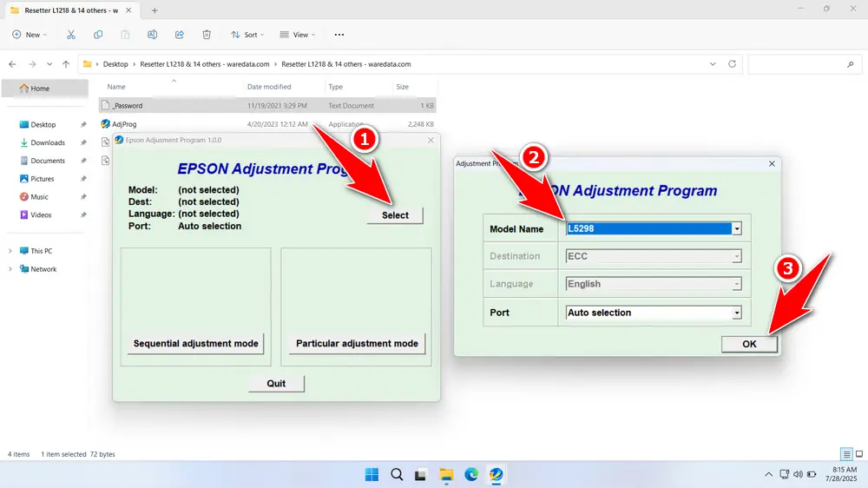Screen dimensions: 868x488
Task: Click the AdjProg application icon
Action: 105,124
